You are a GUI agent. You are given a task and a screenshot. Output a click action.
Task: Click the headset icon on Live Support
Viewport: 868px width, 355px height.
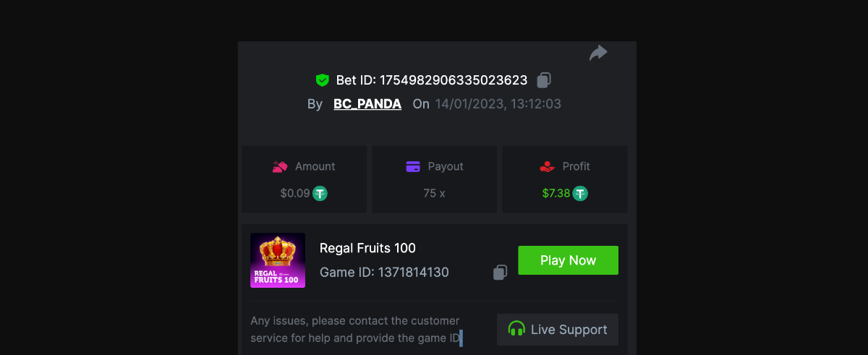(x=516, y=330)
